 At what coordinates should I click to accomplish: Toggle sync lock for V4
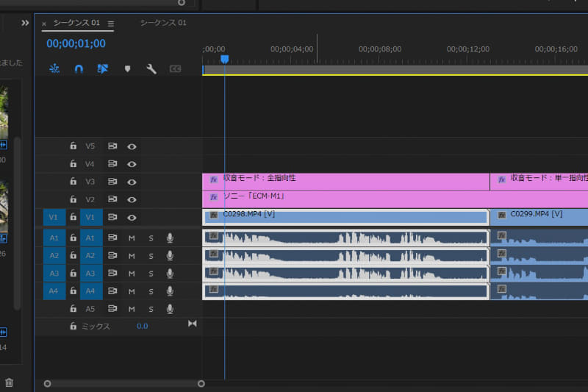pos(112,163)
